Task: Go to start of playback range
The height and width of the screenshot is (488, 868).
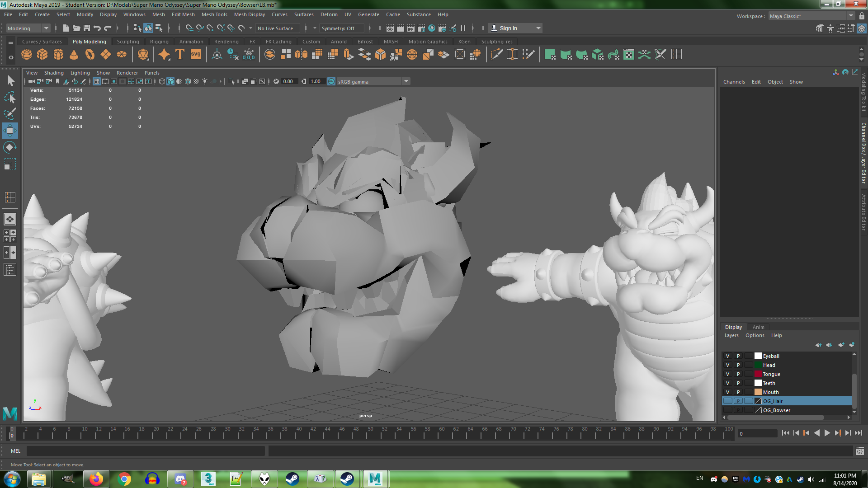Action: pos(785,433)
